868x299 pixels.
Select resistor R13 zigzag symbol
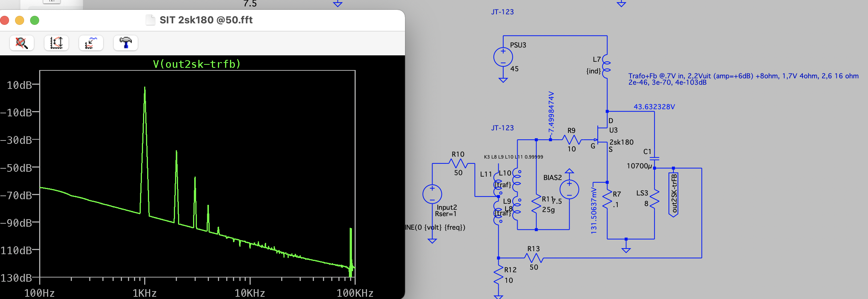pyautogui.click(x=534, y=258)
